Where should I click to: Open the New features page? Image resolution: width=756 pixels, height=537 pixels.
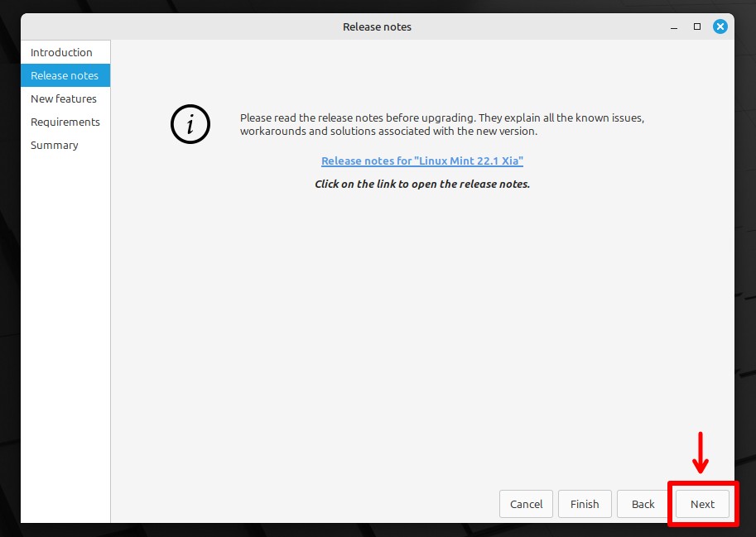65,98
